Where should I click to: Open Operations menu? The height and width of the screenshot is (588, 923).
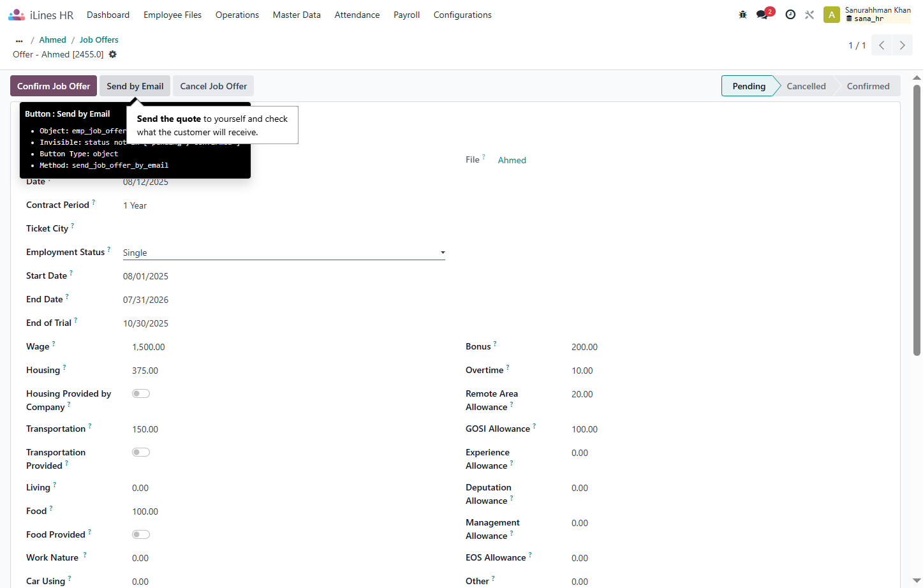(237, 15)
